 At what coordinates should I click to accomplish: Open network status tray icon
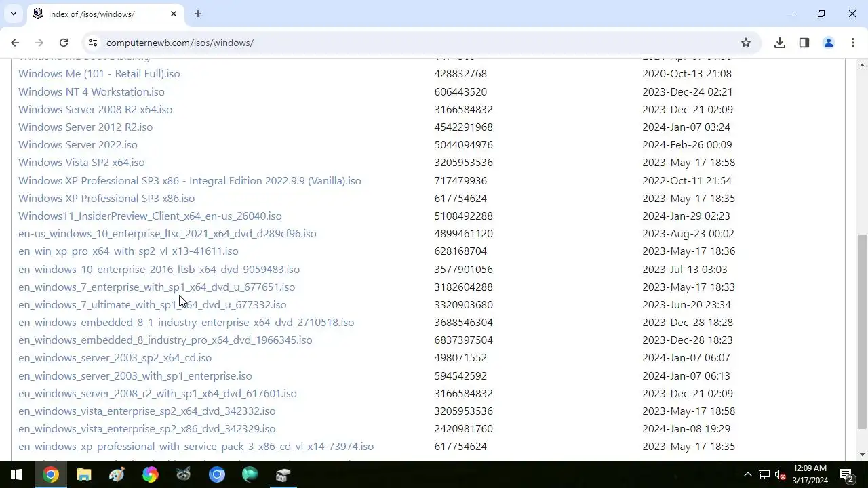coord(764,474)
